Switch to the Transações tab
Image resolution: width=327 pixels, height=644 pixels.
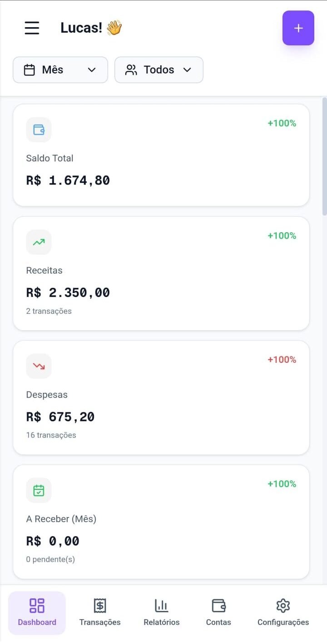click(x=100, y=612)
